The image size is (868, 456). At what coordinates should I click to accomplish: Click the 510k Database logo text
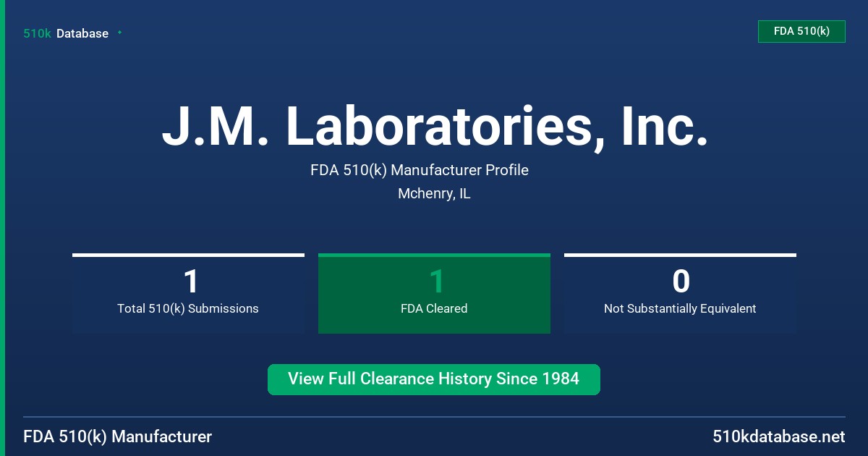click(x=66, y=33)
